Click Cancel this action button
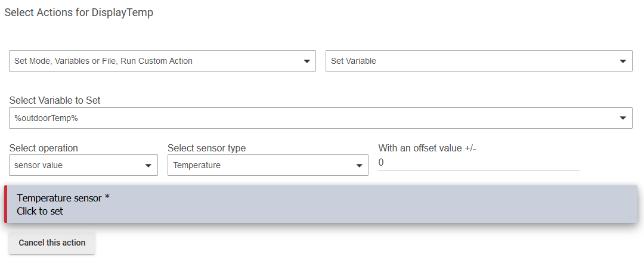644x270 pixels. pyautogui.click(x=52, y=243)
